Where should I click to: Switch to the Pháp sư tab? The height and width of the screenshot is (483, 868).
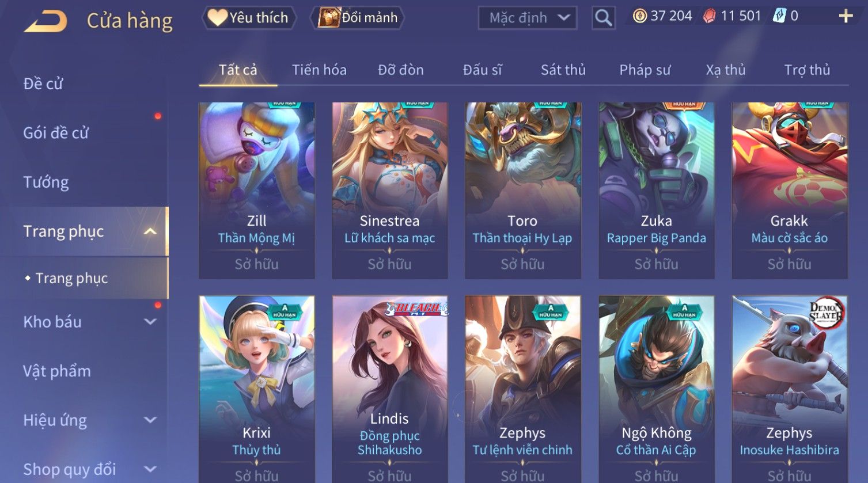click(x=645, y=70)
